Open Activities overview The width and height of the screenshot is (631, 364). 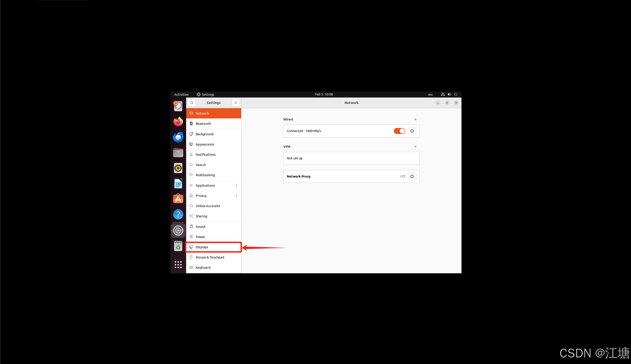[181, 95]
